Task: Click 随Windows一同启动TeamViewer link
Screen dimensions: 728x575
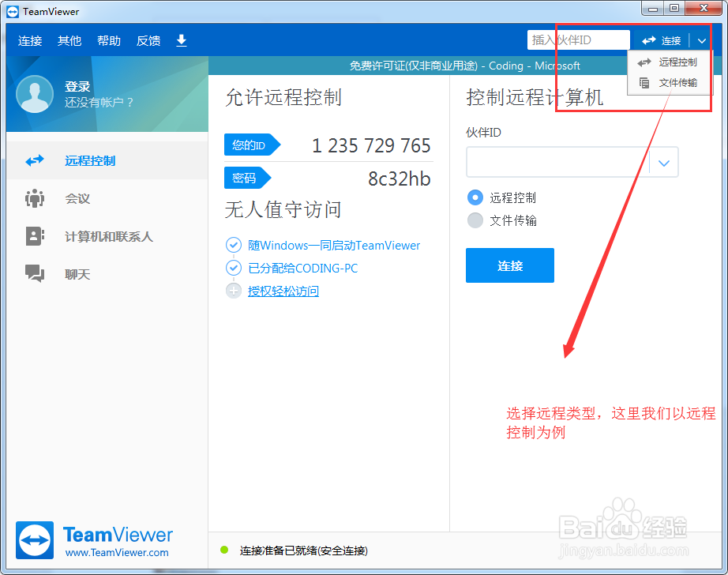Action: [x=334, y=245]
